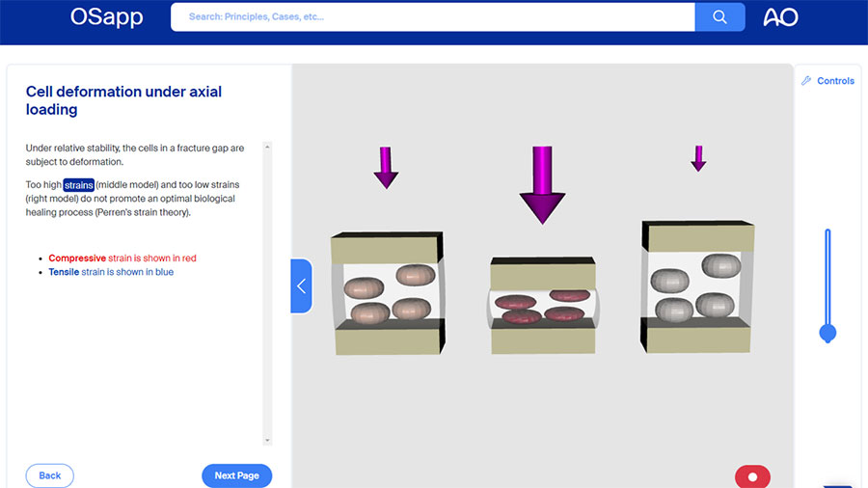The image size is (868, 488).
Task: Click the blue slider handle
Action: click(x=827, y=334)
